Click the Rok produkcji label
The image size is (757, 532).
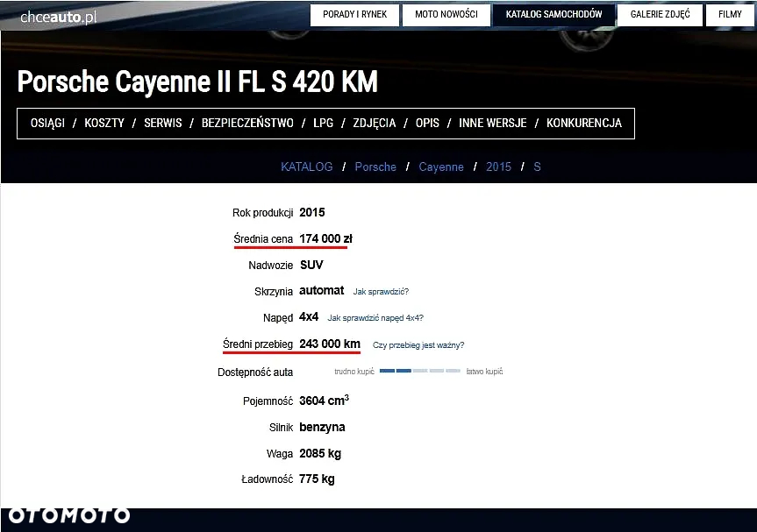[x=262, y=213]
